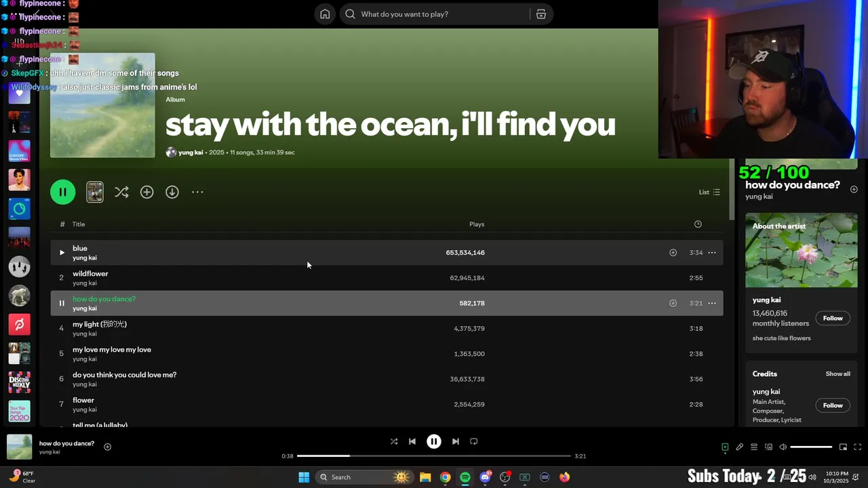Enable shuffle for this album
The width and height of the screenshot is (868, 488).
click(x=121, y=192)
